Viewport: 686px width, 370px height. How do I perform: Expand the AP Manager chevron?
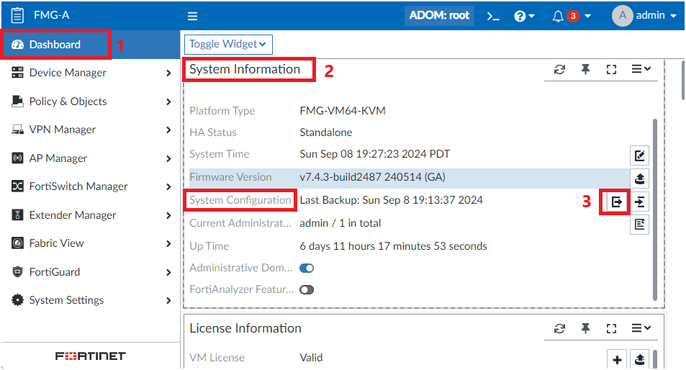(x=168, y=159)
